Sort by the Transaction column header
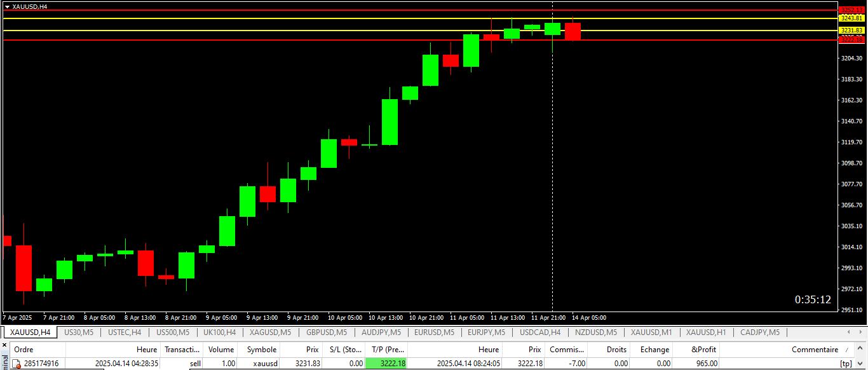 [x=182, y=350]
